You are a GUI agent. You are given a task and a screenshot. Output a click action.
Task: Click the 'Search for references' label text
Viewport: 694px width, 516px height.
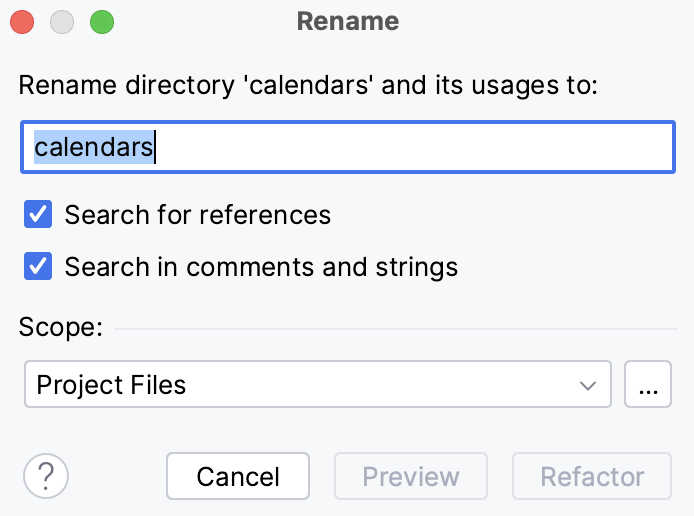point(197,214)
